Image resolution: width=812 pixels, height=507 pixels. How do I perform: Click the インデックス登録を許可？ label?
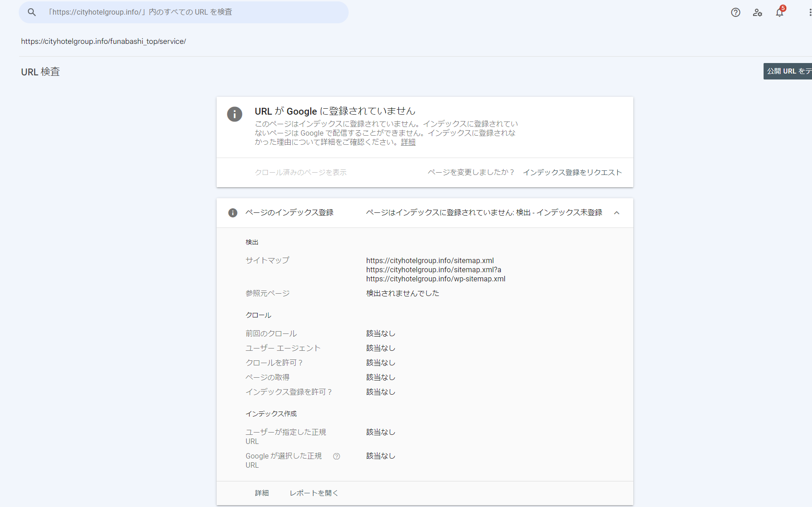tap(289, 392)
